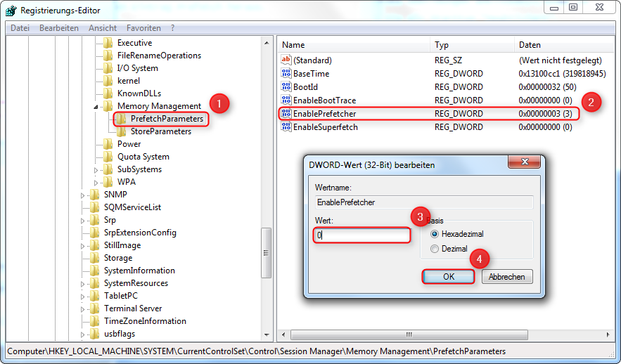The height and width of the screenshot is (364, 621).
Task: Click the SNMP folder icon
Action: point(94,195)
